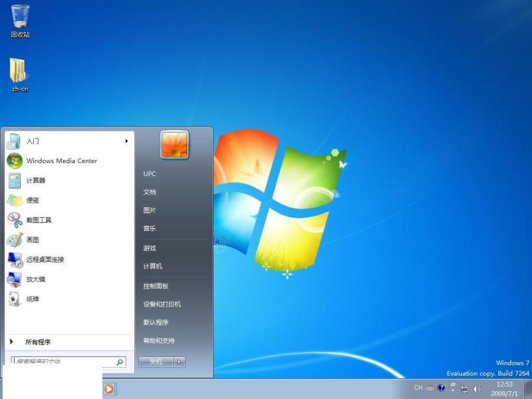Open 帮助和支持 Help and Support
Viewport: 532px width, 399px height.
tap(158, 341)
